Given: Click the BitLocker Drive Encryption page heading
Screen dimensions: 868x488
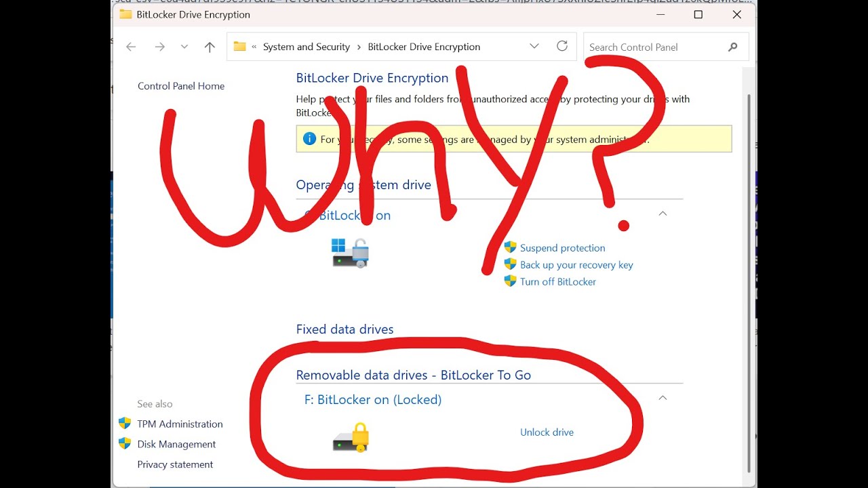Looking at the screenshot, I should click(372, 78).
